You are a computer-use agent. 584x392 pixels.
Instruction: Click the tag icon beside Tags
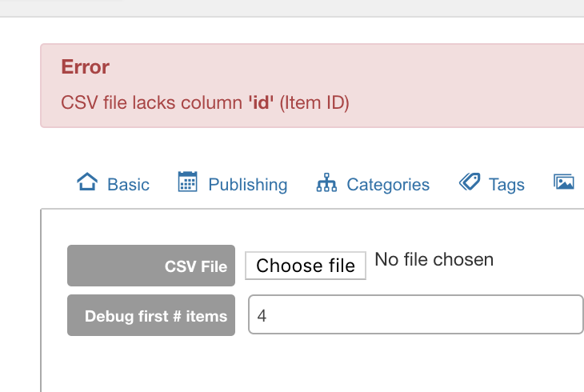click(x=470, y=182)
